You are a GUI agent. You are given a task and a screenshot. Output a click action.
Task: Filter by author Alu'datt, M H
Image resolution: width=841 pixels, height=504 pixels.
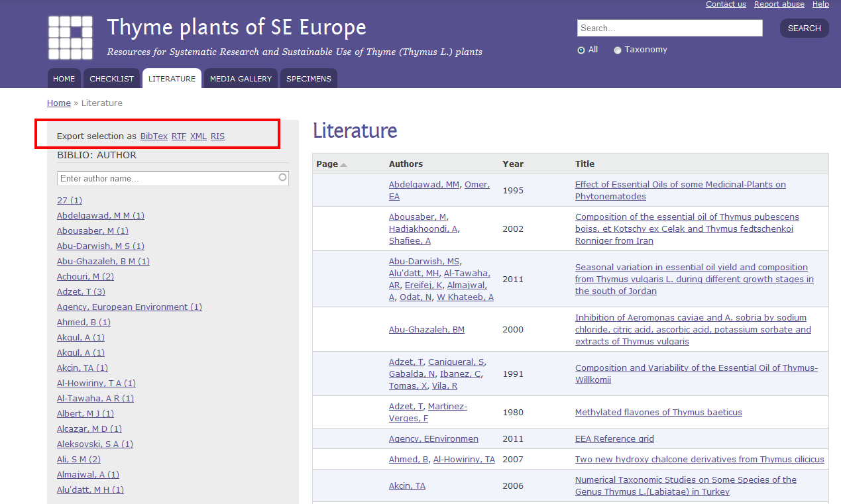coord(90,489)
